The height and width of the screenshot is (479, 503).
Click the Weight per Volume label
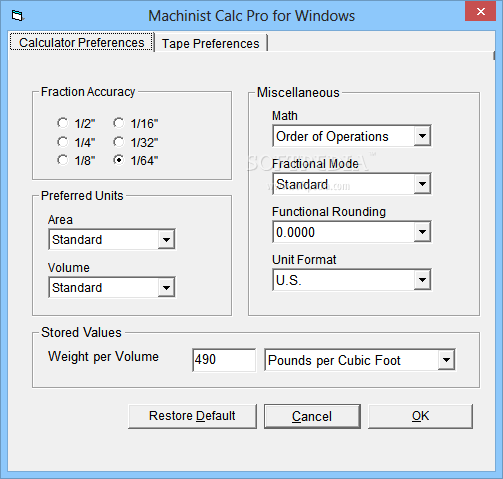(x=103, y=357)
